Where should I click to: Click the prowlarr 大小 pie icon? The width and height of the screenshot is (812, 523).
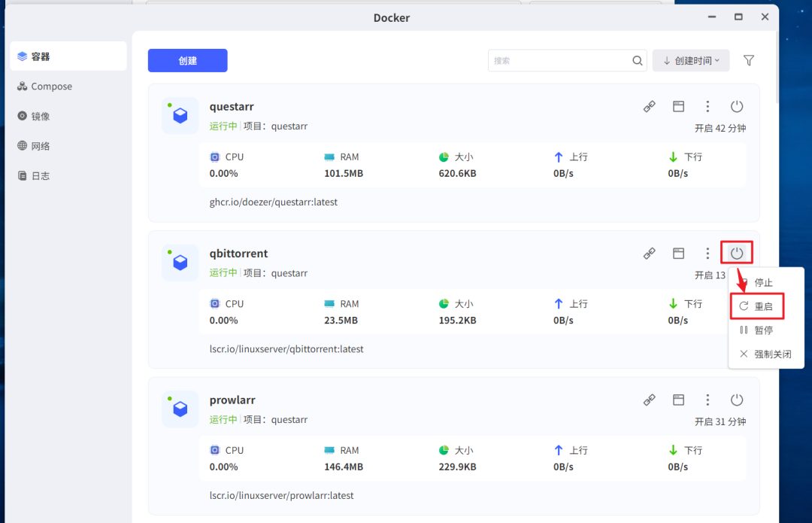444,450
